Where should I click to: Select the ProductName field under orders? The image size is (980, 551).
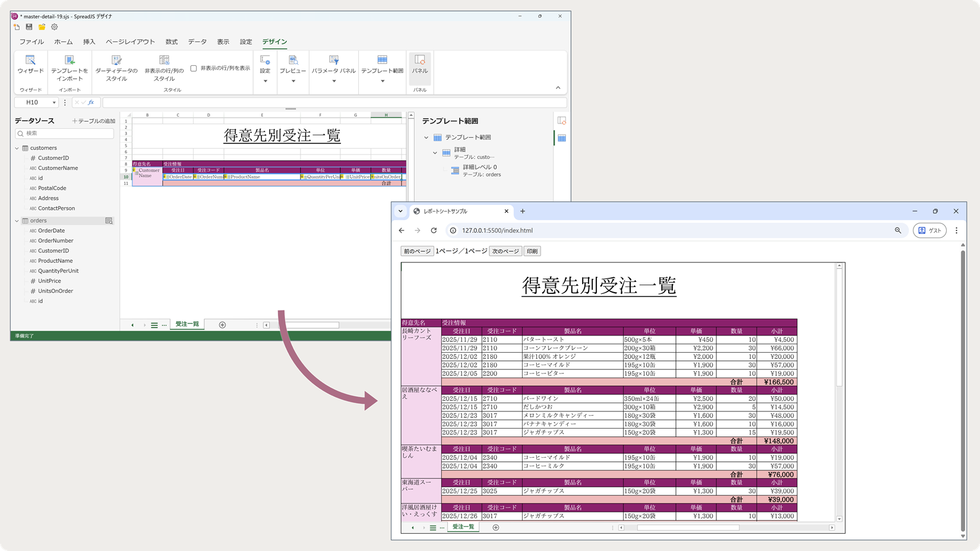click(55, 261)
